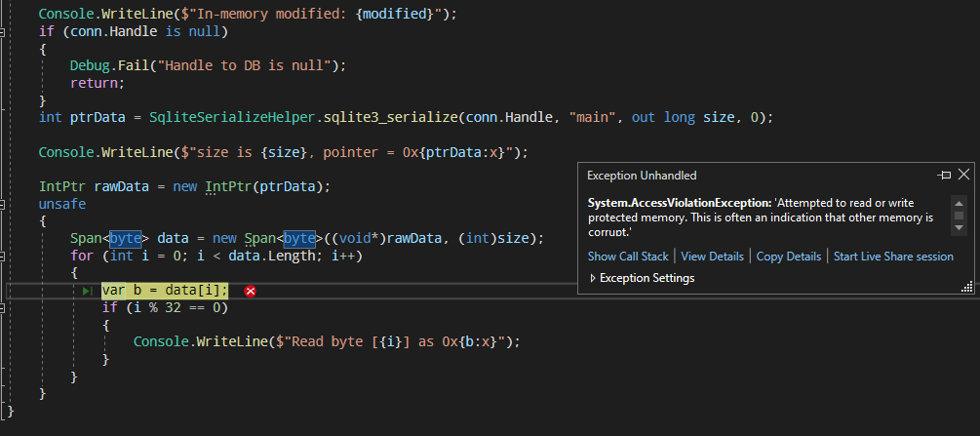Collapse the if conn.Handle block
This screenshot has width=980, height=436.
pos(3,31)
